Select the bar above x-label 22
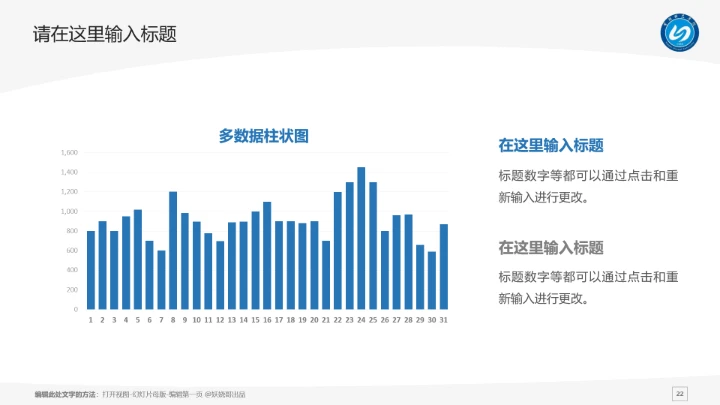Image resolution: width=720 pixels, height=405 pixels. click(x=338, y=251)
